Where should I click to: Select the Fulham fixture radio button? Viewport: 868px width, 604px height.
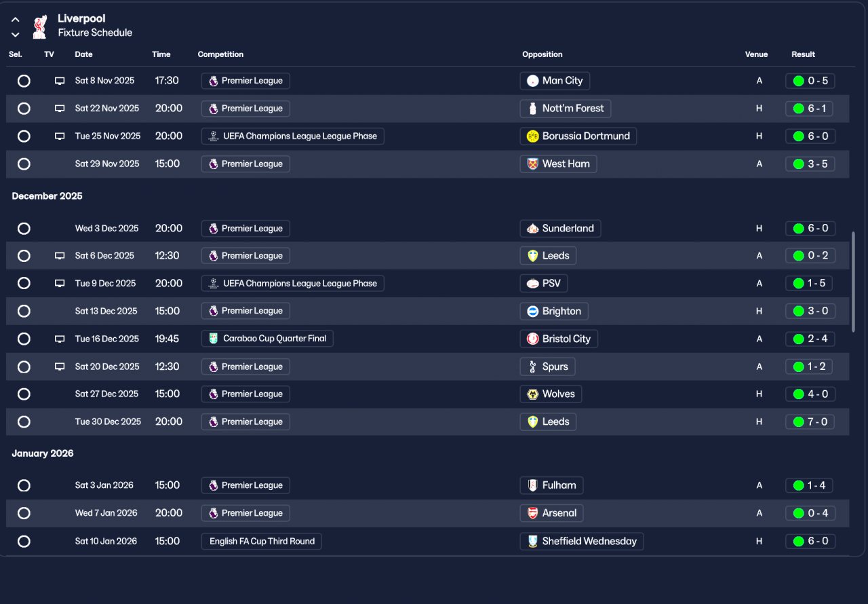tap(24, 485)
